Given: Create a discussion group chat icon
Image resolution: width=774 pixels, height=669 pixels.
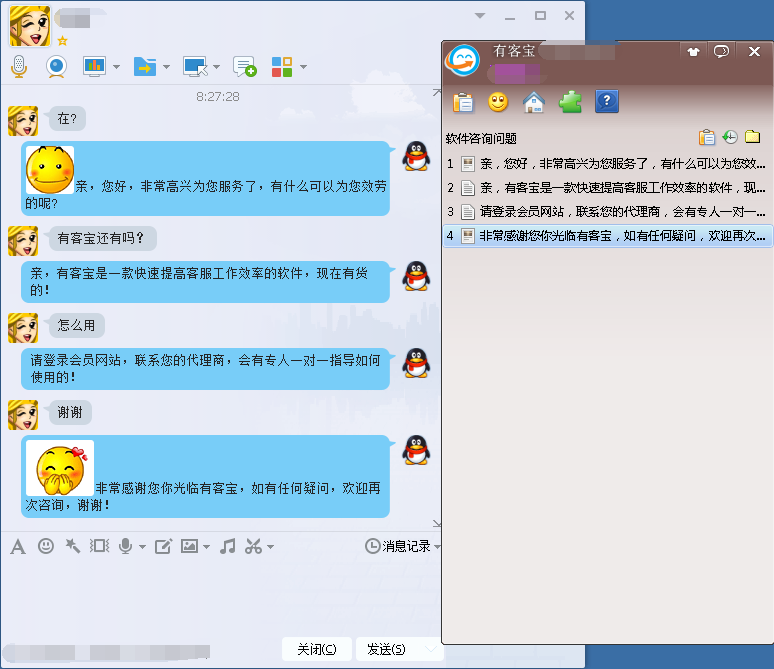Looking at the screenshot, I should (245, 66).
